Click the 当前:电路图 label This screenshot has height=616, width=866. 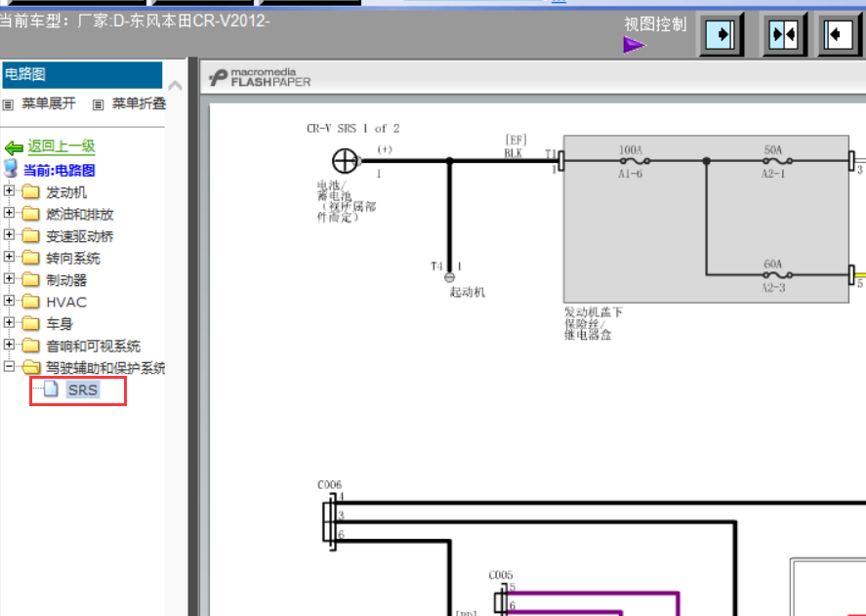[x=60, y=170]
